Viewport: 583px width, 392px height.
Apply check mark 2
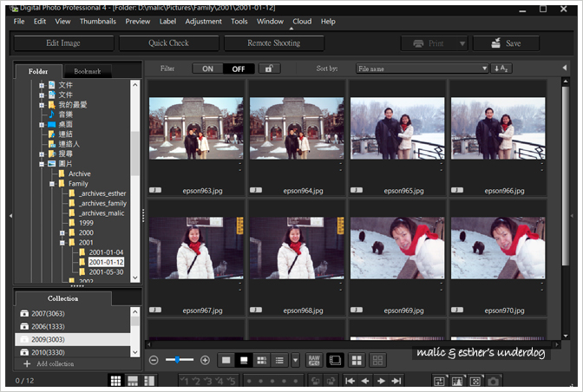[196, 381]
